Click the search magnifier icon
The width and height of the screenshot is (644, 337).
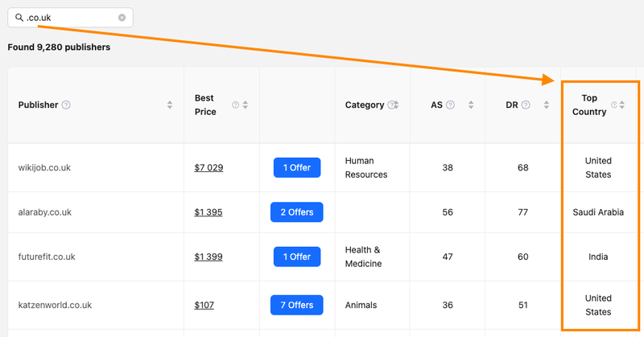click(19, 18)
